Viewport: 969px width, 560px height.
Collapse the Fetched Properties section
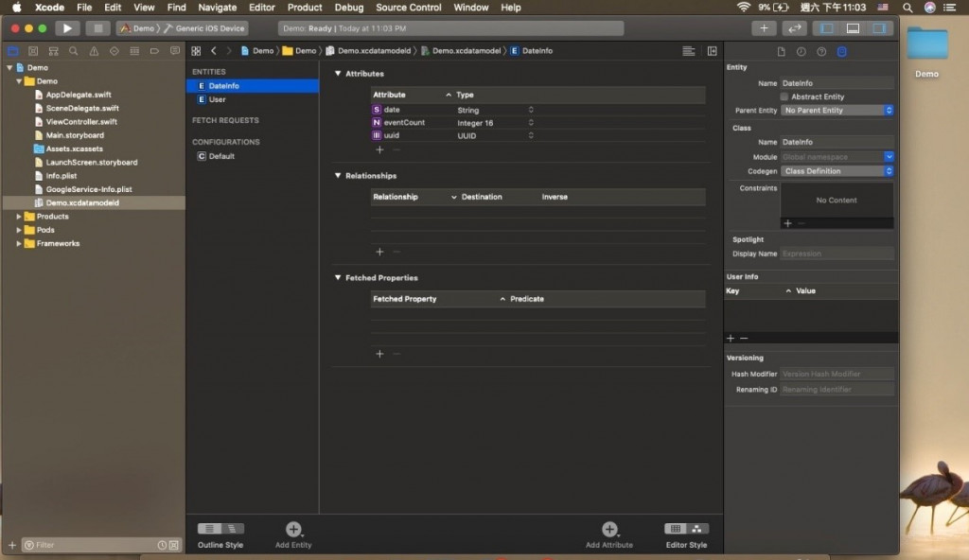click(x=338, y=277)
